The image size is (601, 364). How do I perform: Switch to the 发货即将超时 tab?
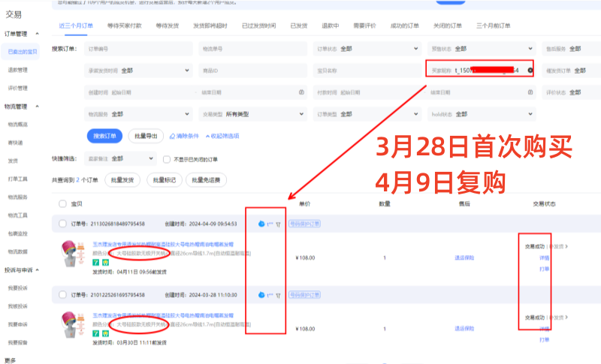pos(210,26)
